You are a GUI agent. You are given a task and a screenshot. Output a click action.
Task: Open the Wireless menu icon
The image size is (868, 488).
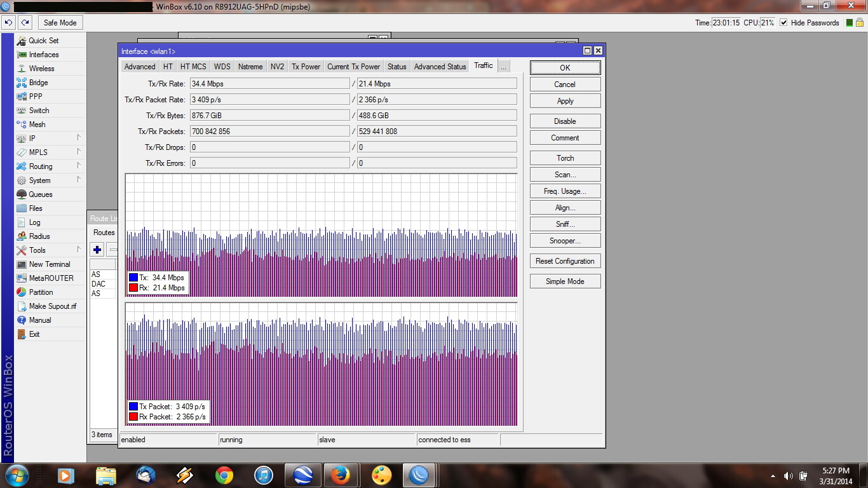(x=22, y=69)
